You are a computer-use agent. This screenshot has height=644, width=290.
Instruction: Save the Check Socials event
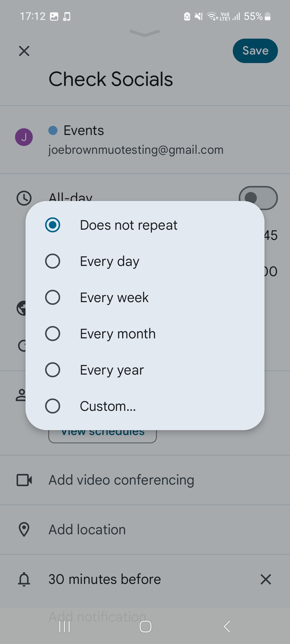point(255,51)
